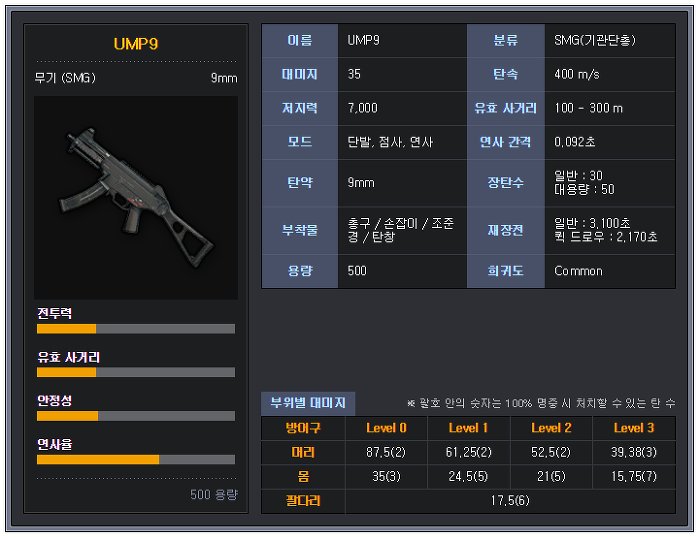The width and height of the screenshot is (700, 540).
Task: Select the 전투력 stat bar
Action: coord(136,329)
